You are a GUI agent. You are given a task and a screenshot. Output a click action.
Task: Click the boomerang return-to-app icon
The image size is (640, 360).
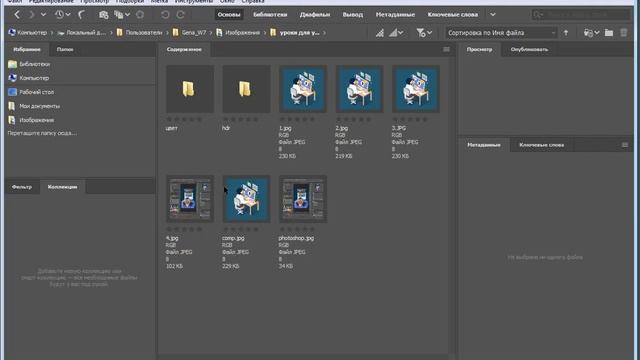click(81, 15)
